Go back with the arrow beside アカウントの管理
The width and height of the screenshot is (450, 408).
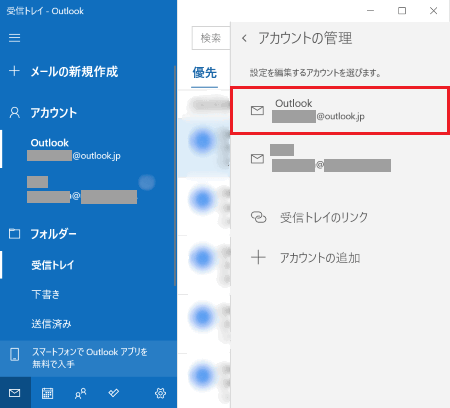point(244,38)
